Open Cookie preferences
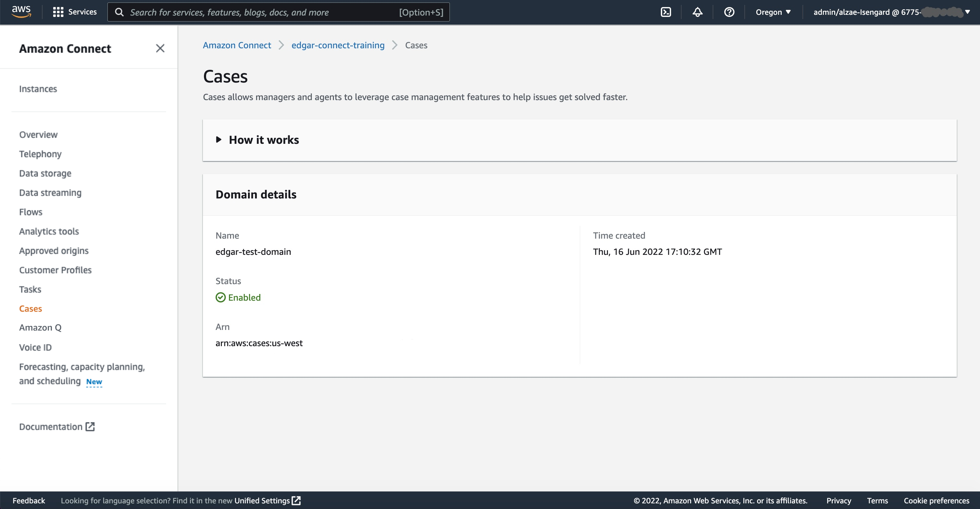This screenshot has height=509, width=980. coord(936,500)
